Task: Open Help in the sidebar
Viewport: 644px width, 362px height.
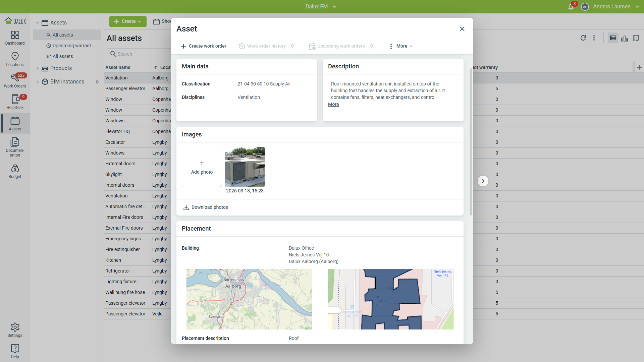Action: [15, 352]
